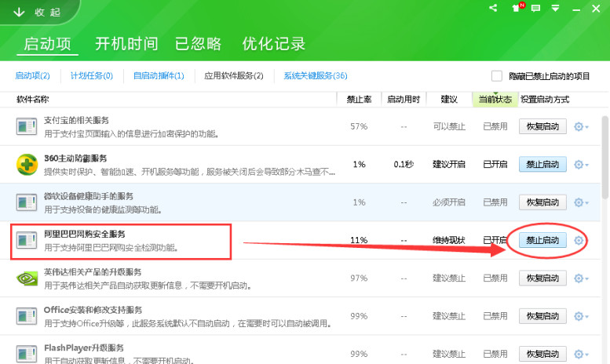Open gear settings dropdown for 微软设备健康助手的服务
Viewport: 610px width, 364px height.
click(x=581, y=202)
